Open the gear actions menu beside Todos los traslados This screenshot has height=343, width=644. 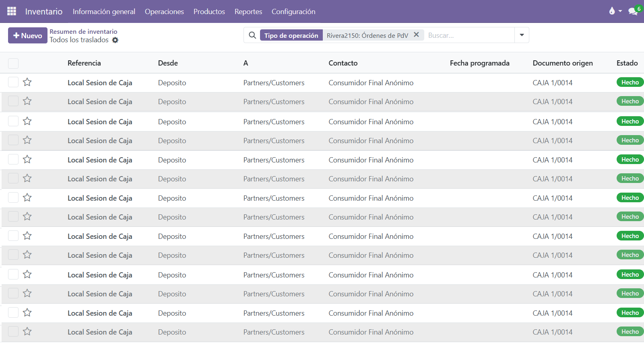(115, 40)
